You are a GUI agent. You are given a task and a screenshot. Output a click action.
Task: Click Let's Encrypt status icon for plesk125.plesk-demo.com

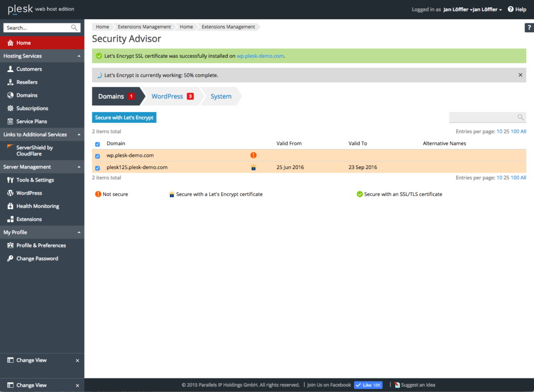[x=253, y=167]
